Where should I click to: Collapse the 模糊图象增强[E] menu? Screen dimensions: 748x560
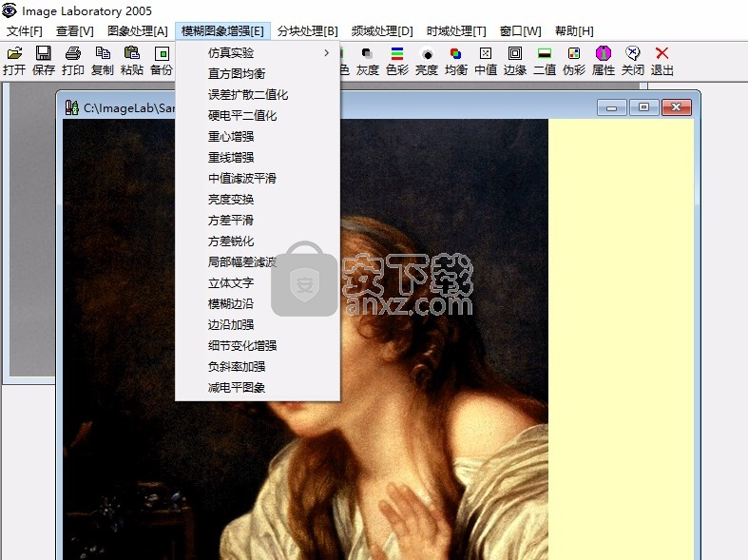tap(222, 31)
